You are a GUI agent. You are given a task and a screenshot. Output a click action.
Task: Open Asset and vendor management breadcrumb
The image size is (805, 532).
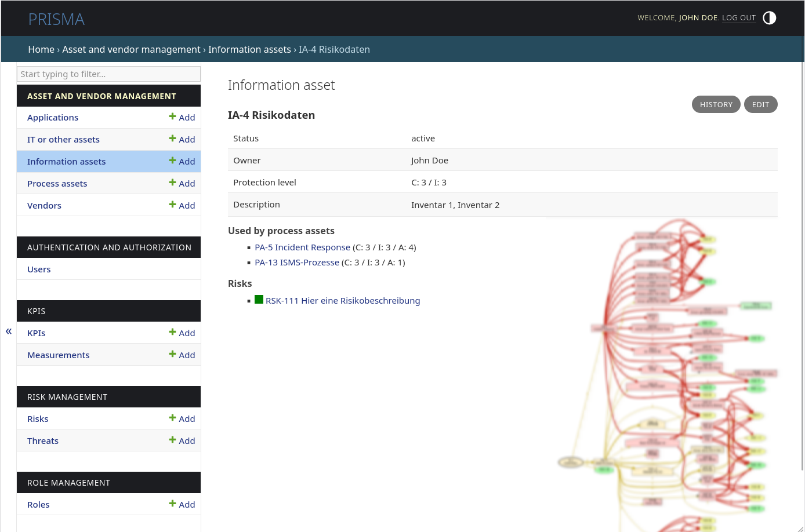pos(131,49)
